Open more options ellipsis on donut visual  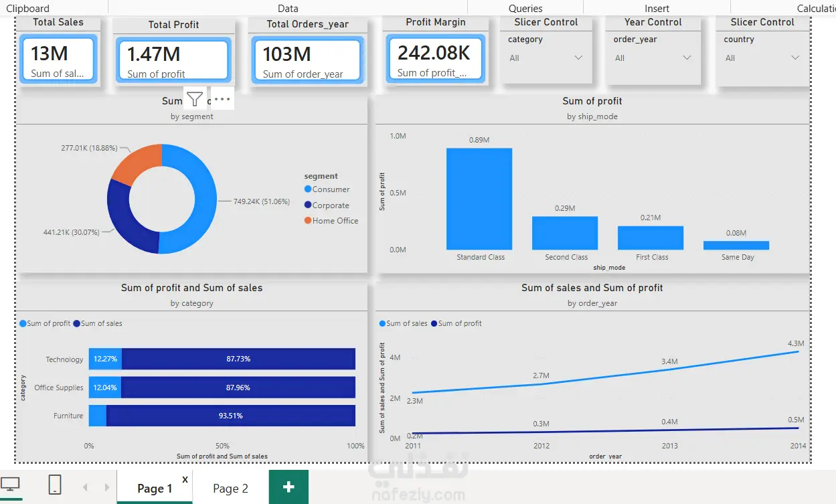click(222, 100)
